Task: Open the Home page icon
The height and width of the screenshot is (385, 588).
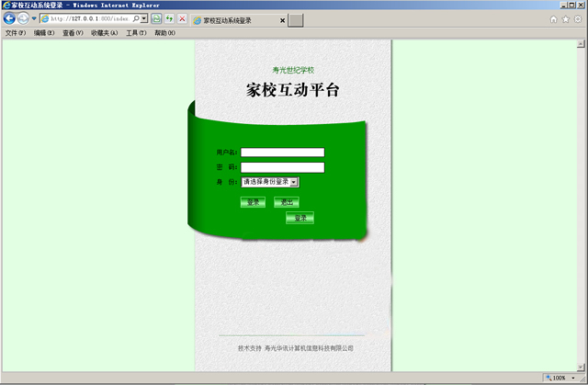Action: tap(553, 19)
